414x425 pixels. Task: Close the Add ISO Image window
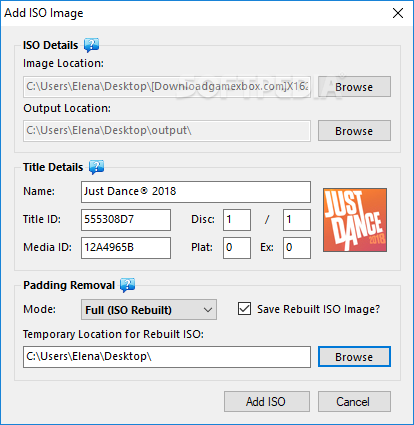[x=398, y=13]
